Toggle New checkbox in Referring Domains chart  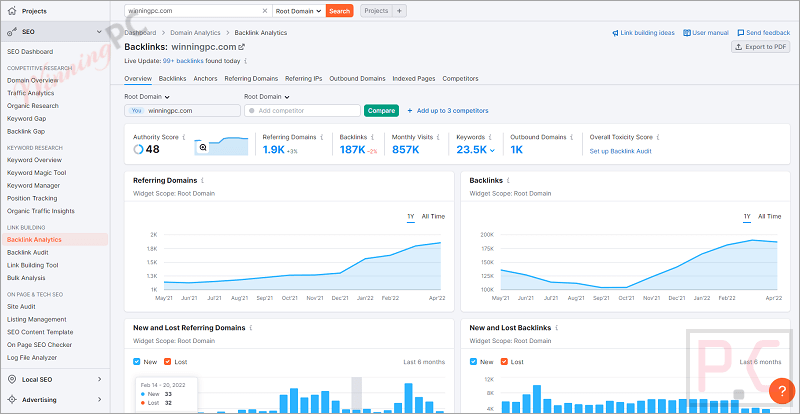pyautogui.click(x=136, y=362)
